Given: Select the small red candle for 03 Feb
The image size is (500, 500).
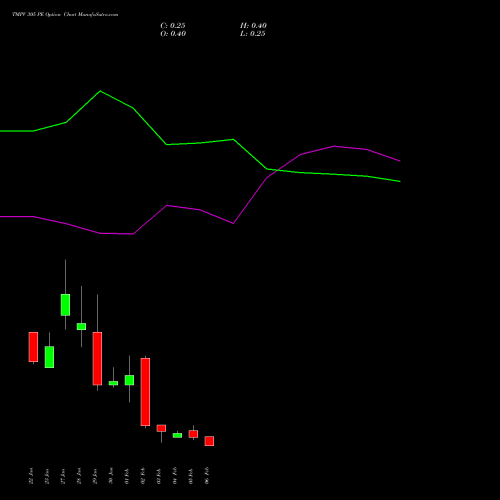Looking at the screenshot, I should (x=161, y=428).
